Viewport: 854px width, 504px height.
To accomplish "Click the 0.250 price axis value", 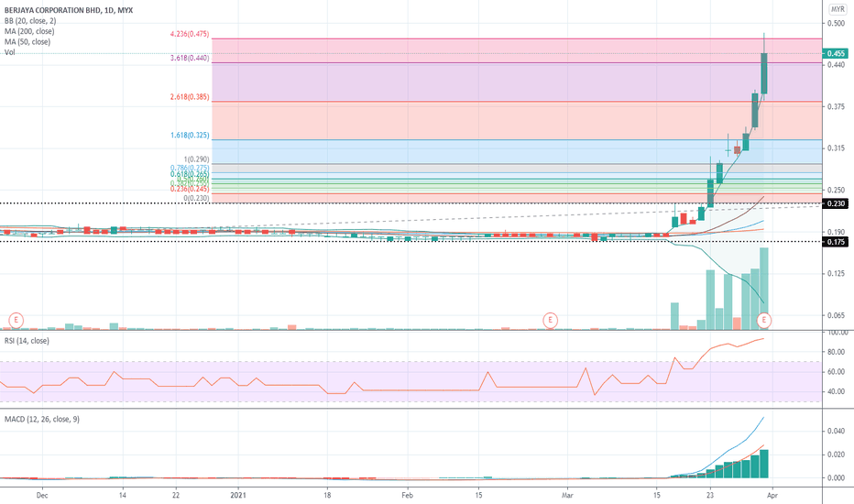I will pos(836,191).
